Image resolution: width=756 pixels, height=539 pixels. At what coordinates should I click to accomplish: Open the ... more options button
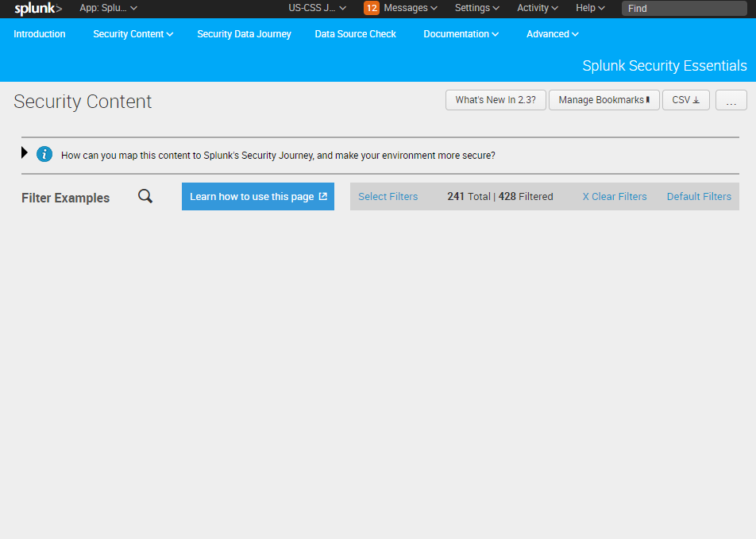pos(731,100)
